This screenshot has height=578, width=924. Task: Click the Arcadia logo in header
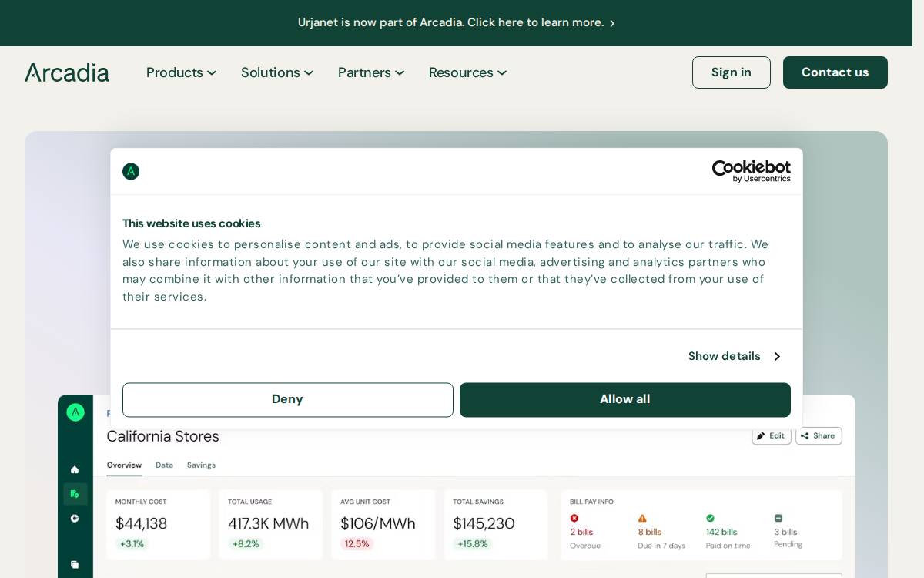[67, 72]
